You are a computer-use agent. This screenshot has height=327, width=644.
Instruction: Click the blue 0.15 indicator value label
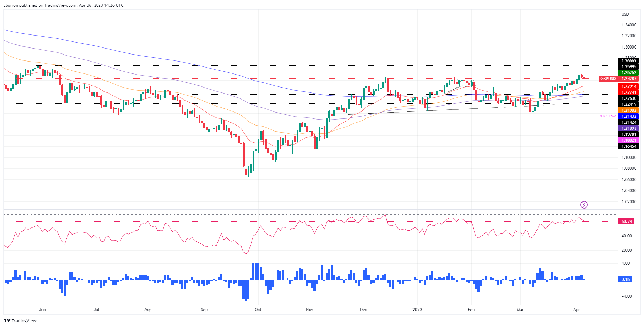(625, 280)
